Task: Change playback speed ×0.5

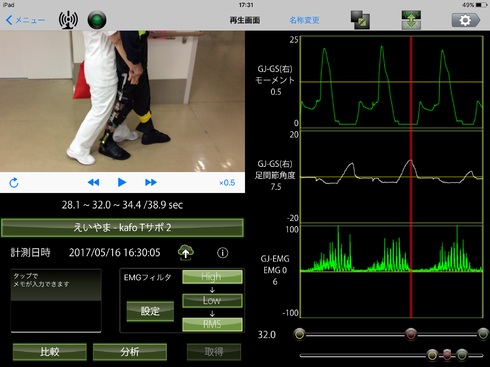Action: 227,183
